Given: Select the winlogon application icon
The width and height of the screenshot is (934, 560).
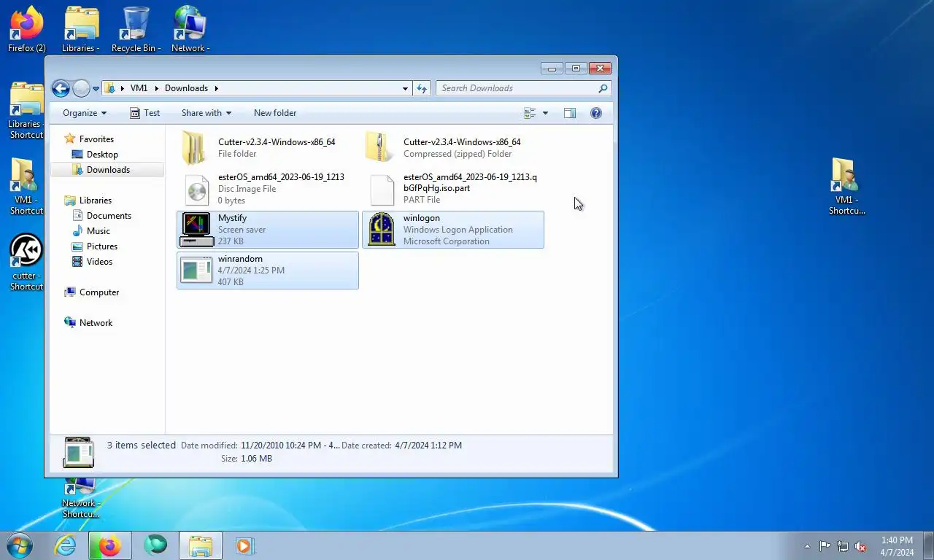Looking at the screenshot, I should pyautogui.click(x=382, y=230).
